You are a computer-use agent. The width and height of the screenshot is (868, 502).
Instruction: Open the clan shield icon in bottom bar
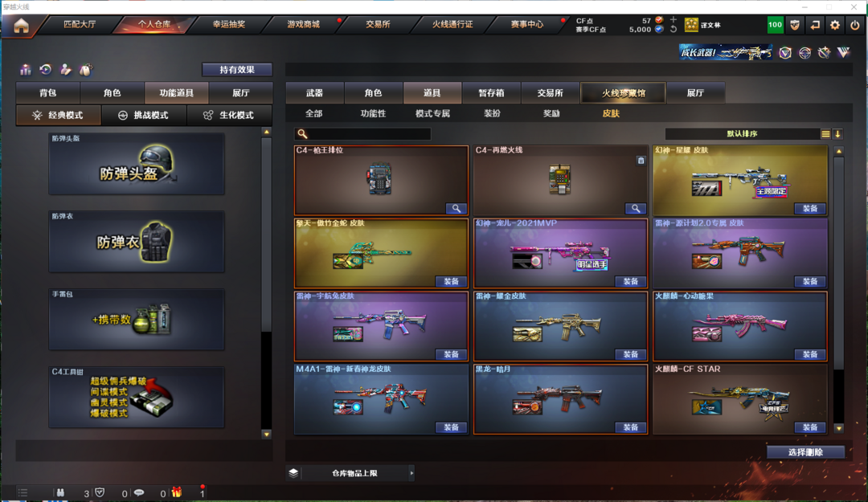(x=100, y=492)
